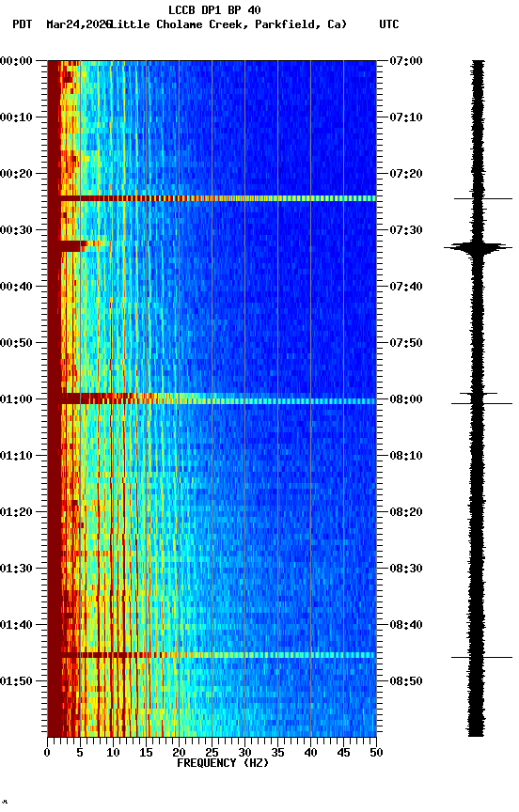519x812 pixels.
Task: Click the frequency axis value 25
Action: coord(212,753)
